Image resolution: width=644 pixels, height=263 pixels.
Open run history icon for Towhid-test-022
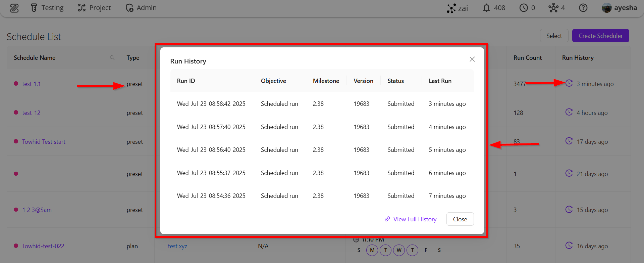(569, 246)
